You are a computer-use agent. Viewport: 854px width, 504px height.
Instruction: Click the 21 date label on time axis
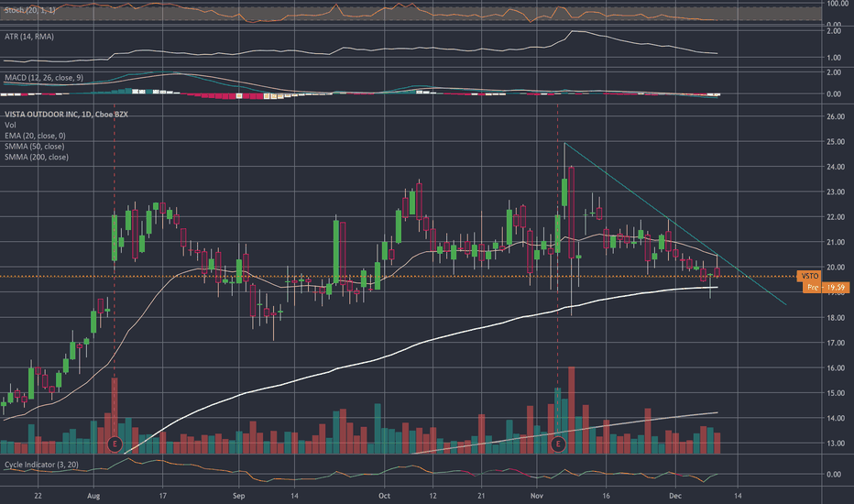(481, 496)
